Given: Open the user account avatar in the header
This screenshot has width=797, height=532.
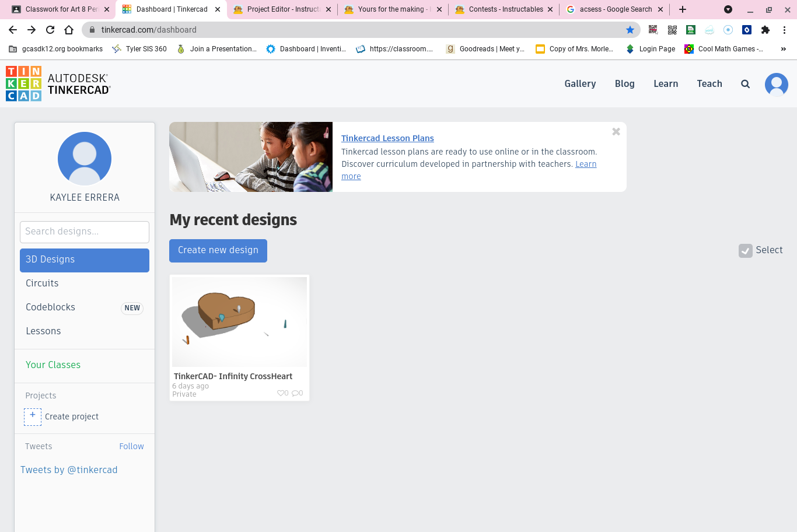Looking at the screenshot, I should point(777,84).
